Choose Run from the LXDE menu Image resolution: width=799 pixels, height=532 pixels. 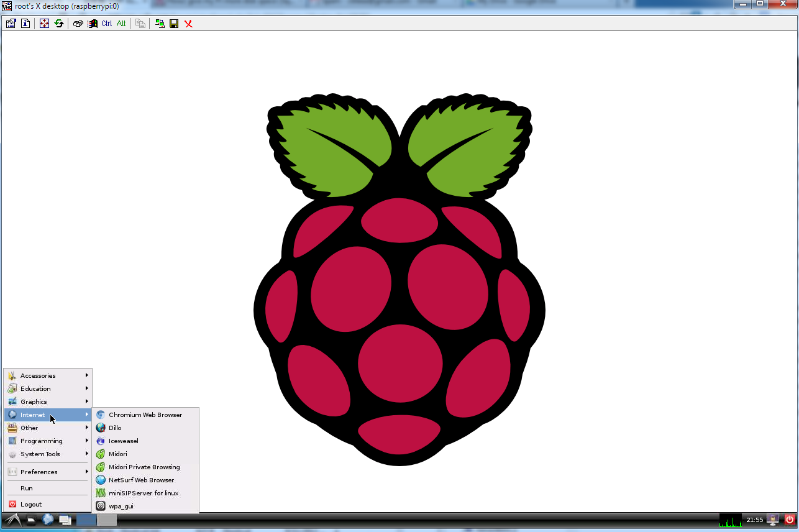pos(48,488)
